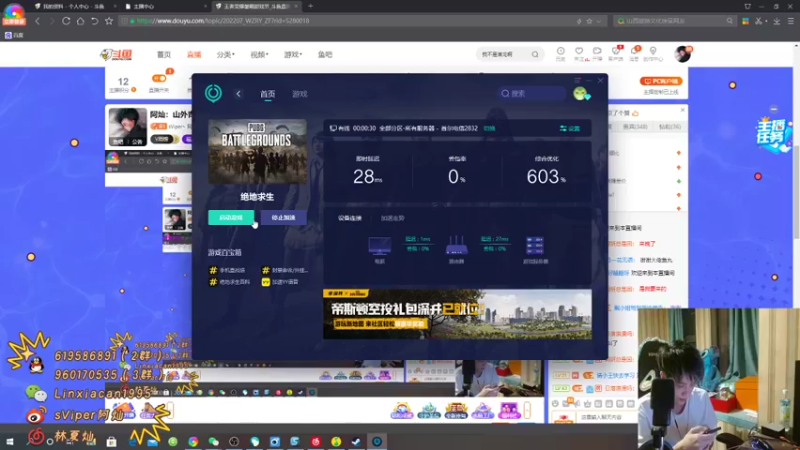
Task: Open the browser download icon
Action: pyautogui.click(x=777, y=21)
